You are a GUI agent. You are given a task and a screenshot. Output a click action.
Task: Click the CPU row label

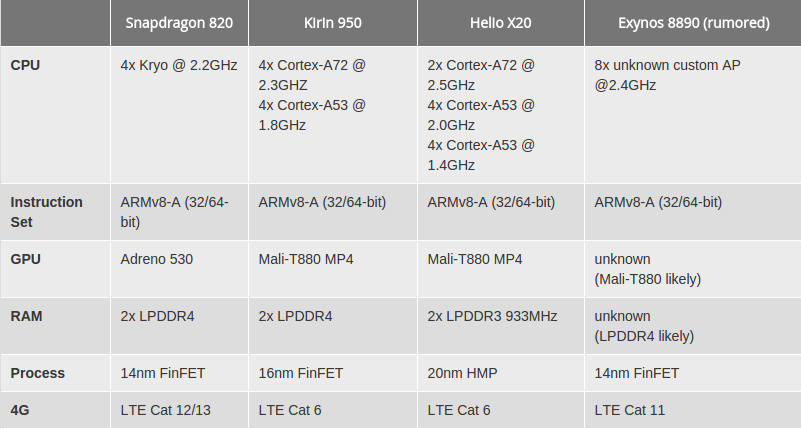25,65
